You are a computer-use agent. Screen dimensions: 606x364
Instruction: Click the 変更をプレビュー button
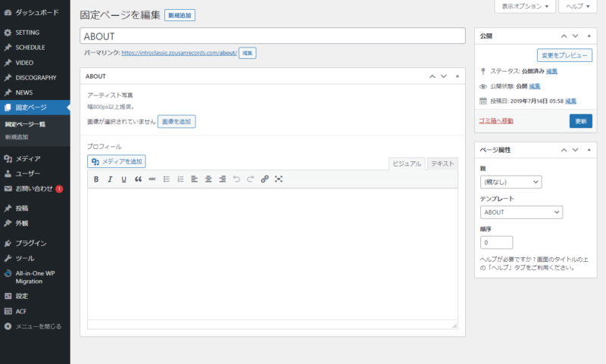[x=564, y=55]
